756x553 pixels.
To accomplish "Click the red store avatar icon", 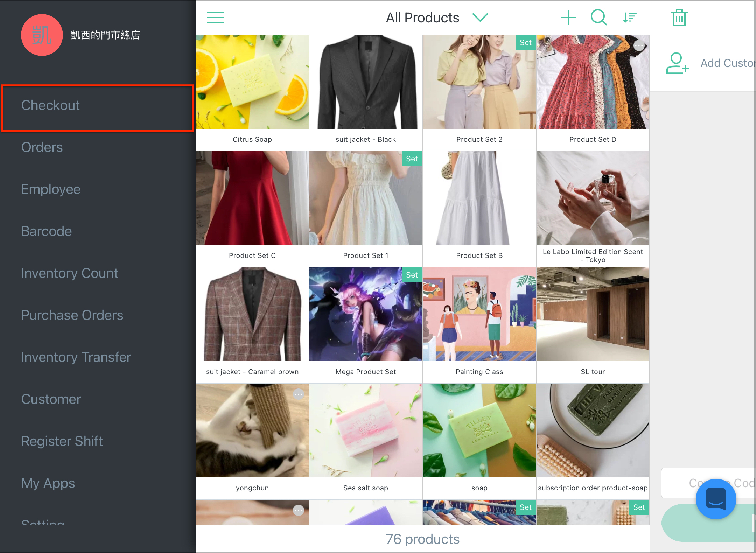I will click(x=42, y=35).
